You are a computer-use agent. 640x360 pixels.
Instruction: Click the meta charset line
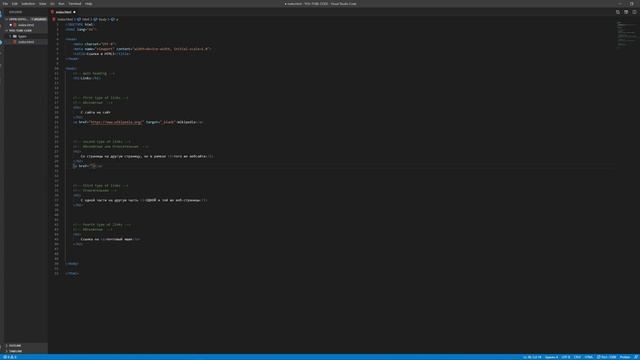click(x=95, y=44)
